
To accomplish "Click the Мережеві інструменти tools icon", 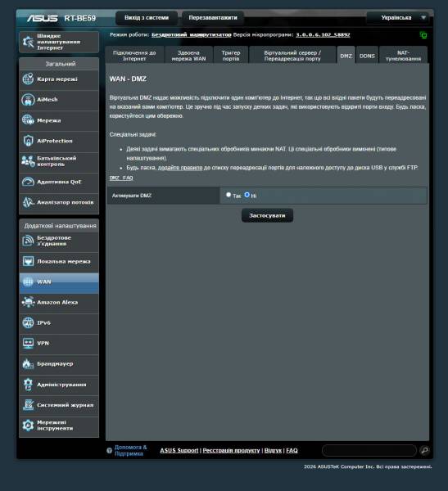I will tap(28, 426).
